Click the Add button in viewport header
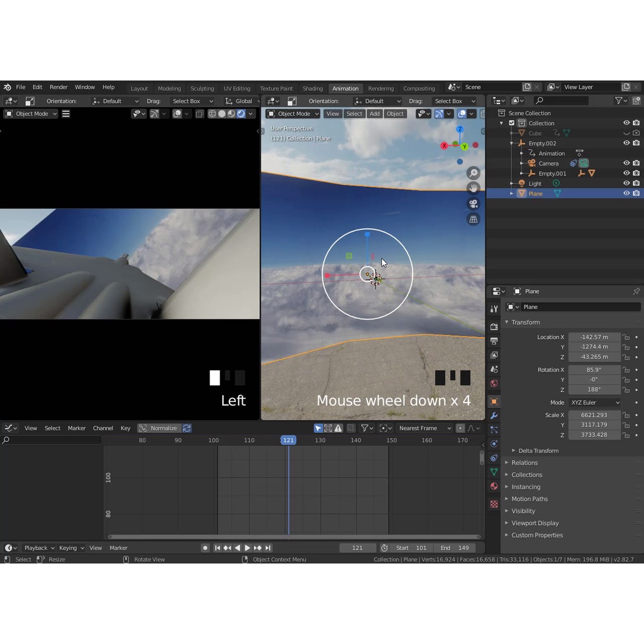The height and width of the screenshot is (644, 644). click(375, 114)
